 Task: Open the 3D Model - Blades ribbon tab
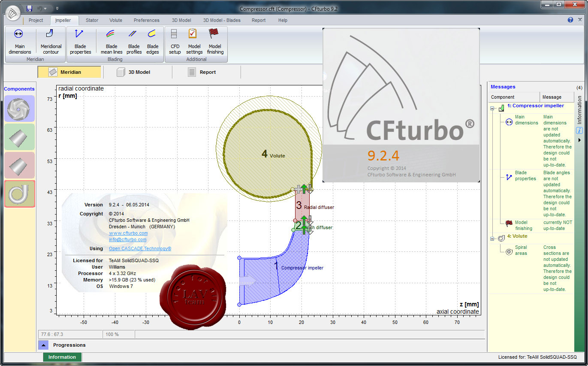(222, 20)
